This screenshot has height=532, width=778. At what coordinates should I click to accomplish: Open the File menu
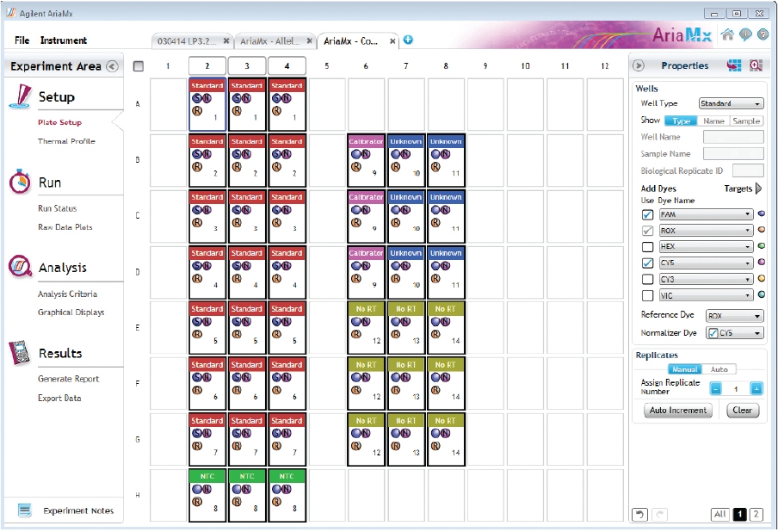(x=22, y=40)
